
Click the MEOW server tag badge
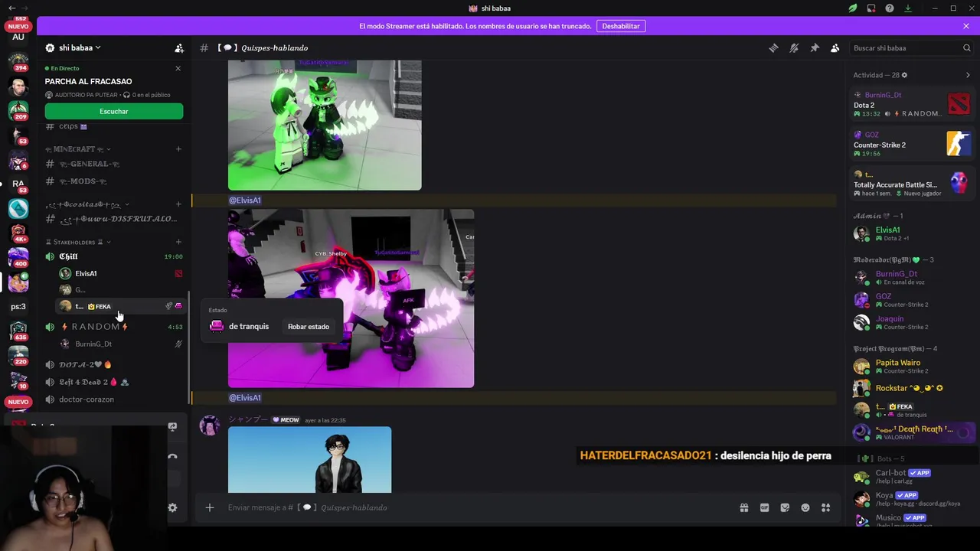[x=286, y=420]
